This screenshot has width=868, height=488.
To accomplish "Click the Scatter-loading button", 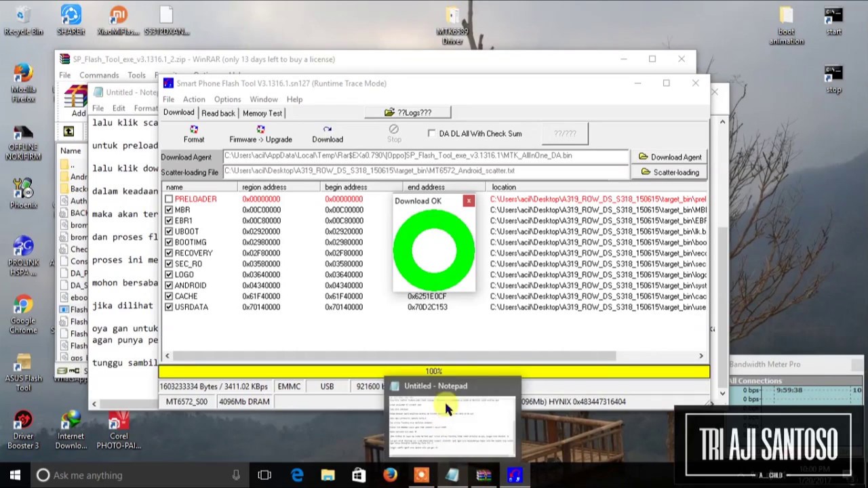I will 669,172.
